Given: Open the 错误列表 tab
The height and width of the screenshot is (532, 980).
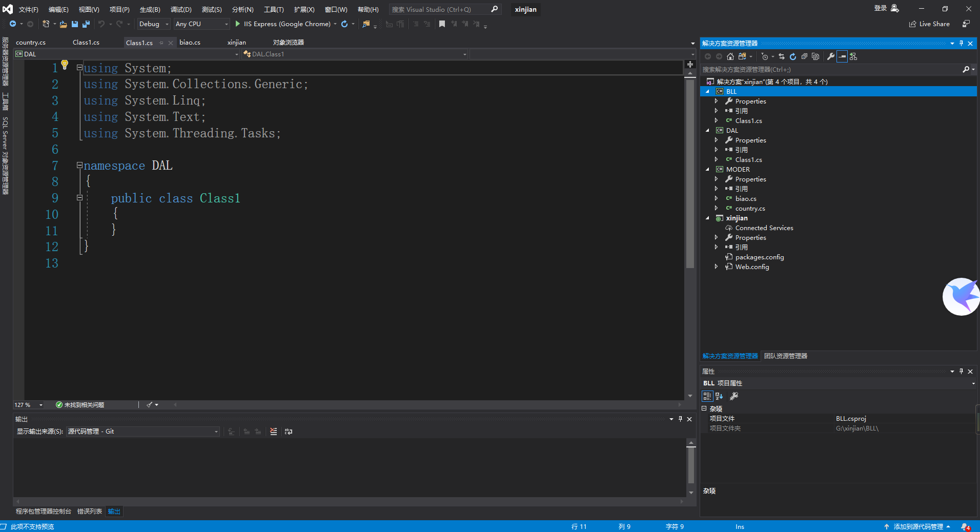Looking at the screenshot, I should 90,511.
